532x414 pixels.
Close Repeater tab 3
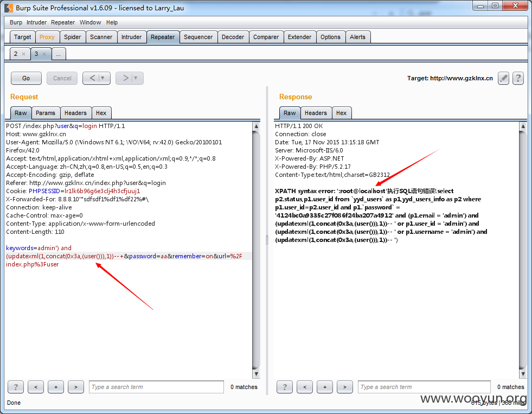pos(44,54)
